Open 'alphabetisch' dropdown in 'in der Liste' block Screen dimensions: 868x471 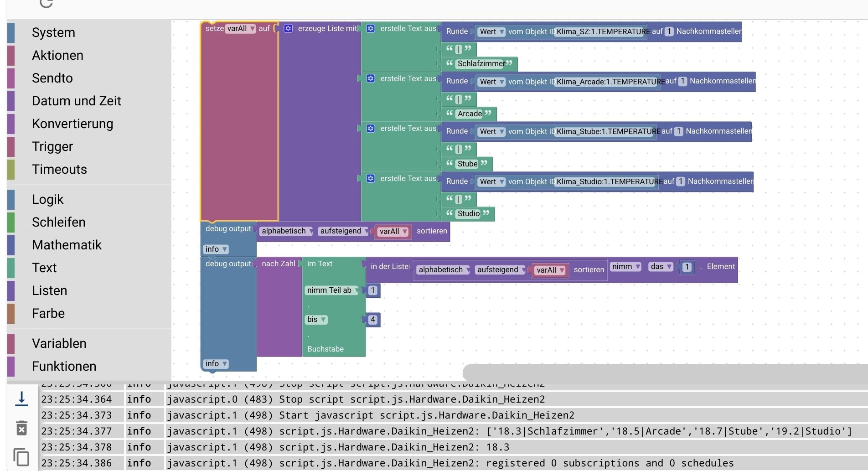click(x=444, y=269)
